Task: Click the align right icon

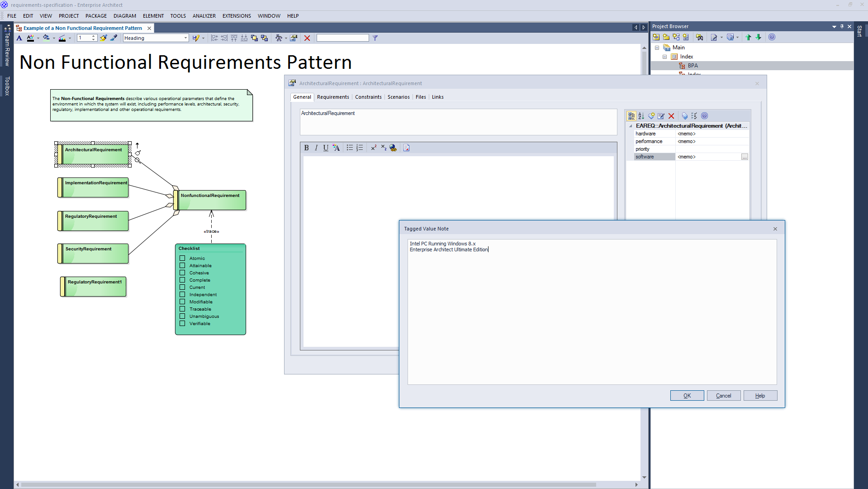Action: [224, 38]
